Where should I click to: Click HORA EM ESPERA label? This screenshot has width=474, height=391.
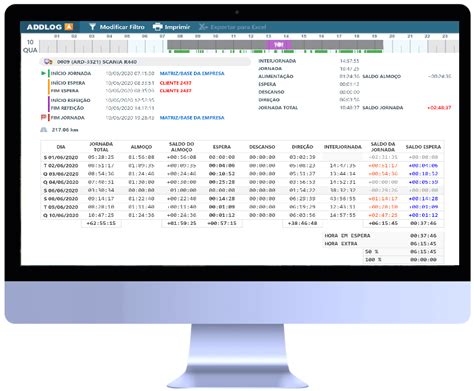347,236
